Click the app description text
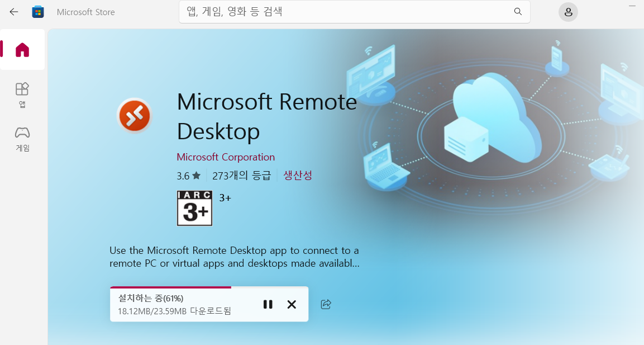Viewport: 644px width, 345px height. click(234, 257)
